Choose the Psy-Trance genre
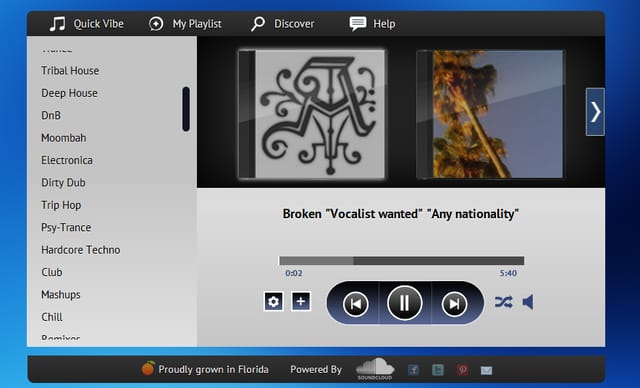This screenshot has height=388, width=640. pos(66,227)
